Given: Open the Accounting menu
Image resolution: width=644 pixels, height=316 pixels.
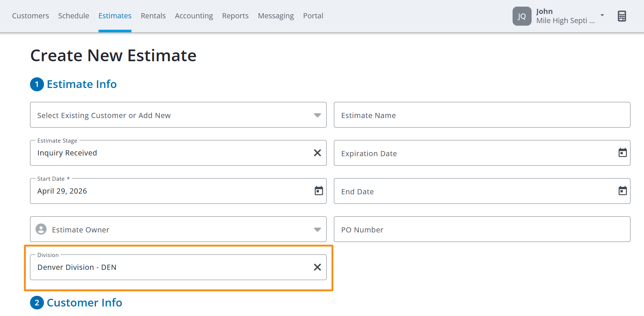Looking at the screenshot, I should point(194,16).
